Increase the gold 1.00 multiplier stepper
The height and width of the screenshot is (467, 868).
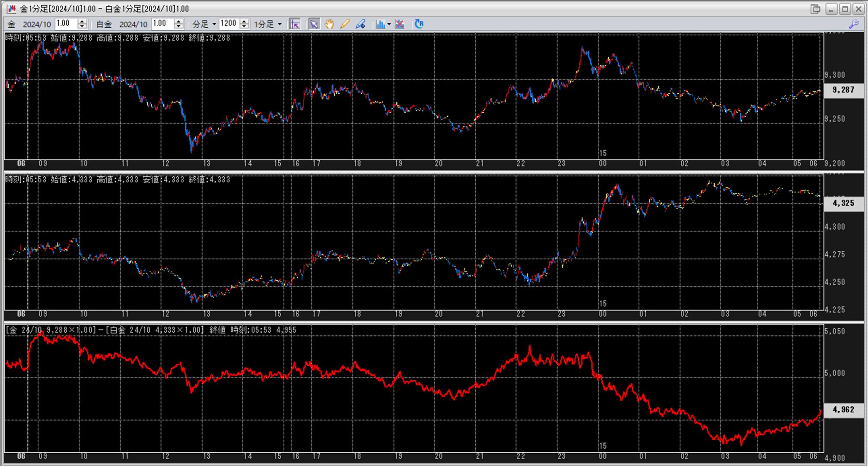coord(82,22)
